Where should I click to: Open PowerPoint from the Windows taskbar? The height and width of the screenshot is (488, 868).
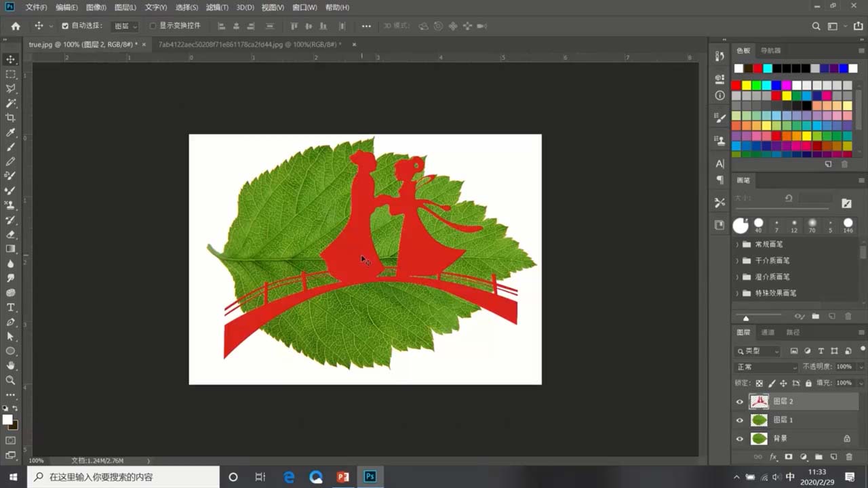[x=342, y=476]
